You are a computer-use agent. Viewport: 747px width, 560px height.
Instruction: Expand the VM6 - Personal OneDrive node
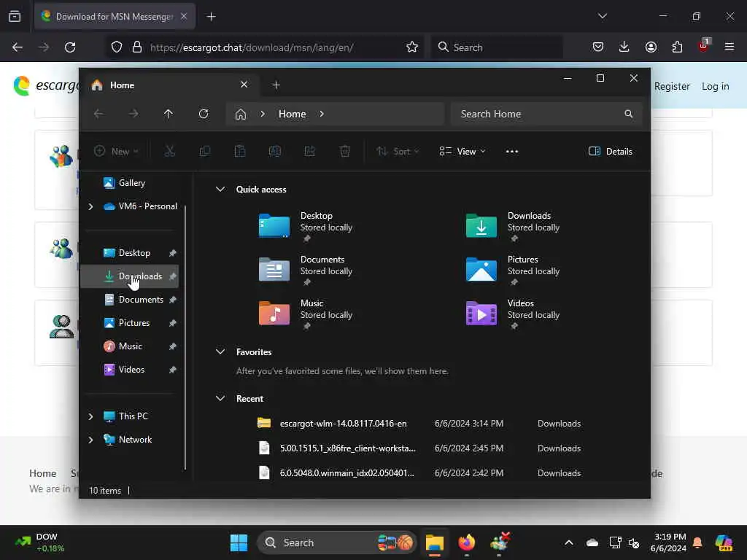point(90,206)
